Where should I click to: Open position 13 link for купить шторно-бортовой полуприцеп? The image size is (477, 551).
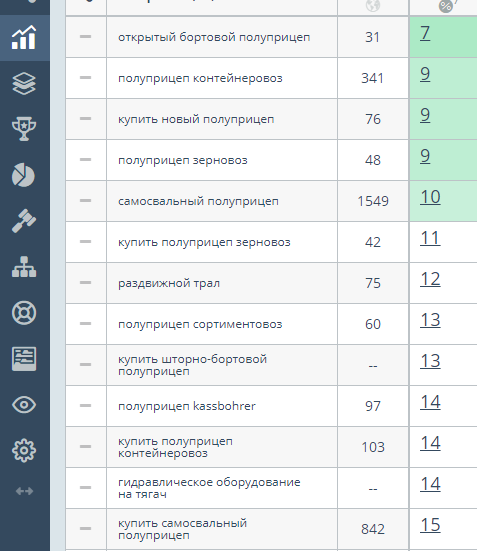tap(430, 361)
